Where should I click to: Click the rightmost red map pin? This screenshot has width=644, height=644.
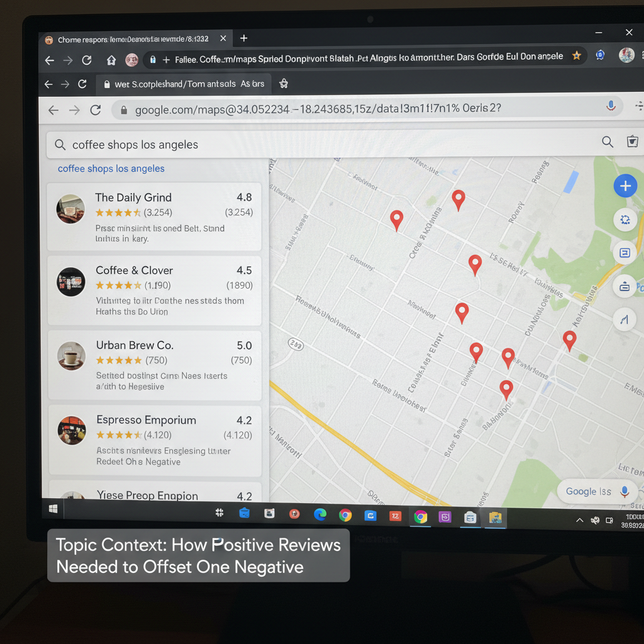[569, 341]
